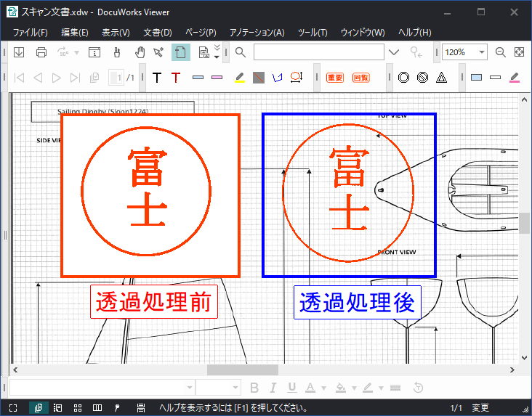The height and width of the screenshot is (416, 532).
Task: Open the 120% zoom dropdown
Action: click(x=482, y=52)
